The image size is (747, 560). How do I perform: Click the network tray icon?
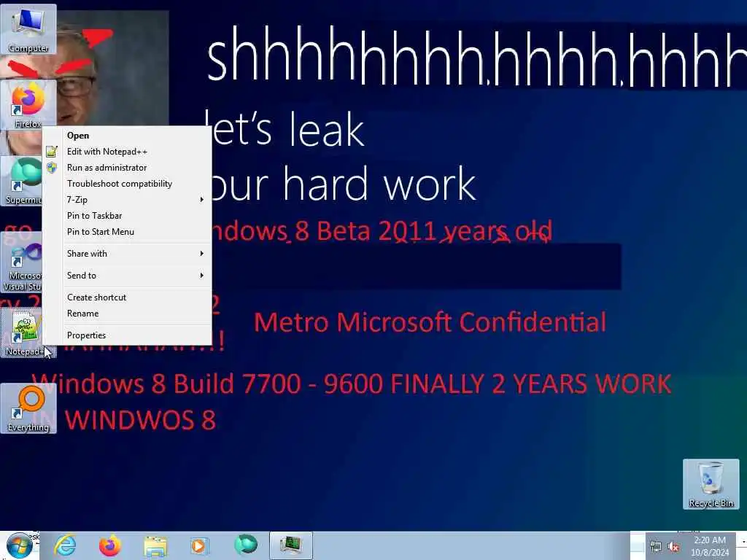(x=656, y=547)
